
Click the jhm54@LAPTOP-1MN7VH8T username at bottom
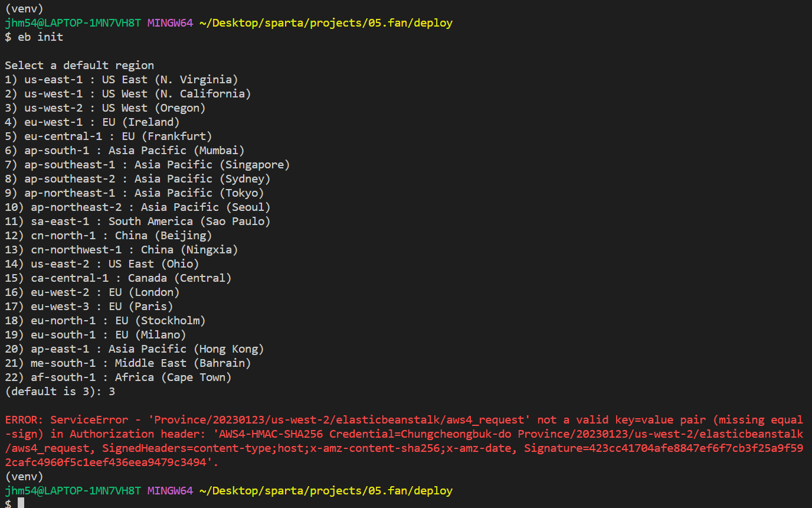coord(73,491)
